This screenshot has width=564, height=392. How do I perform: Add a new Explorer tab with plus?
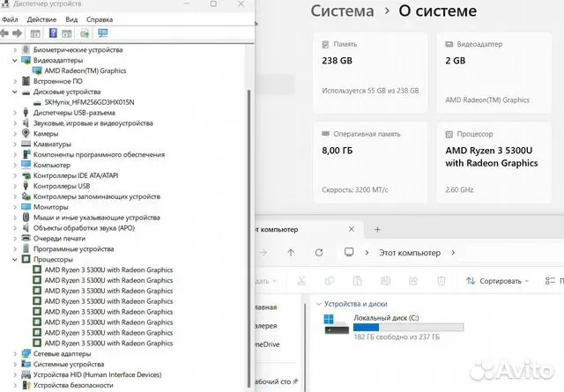tap(377, 229)
